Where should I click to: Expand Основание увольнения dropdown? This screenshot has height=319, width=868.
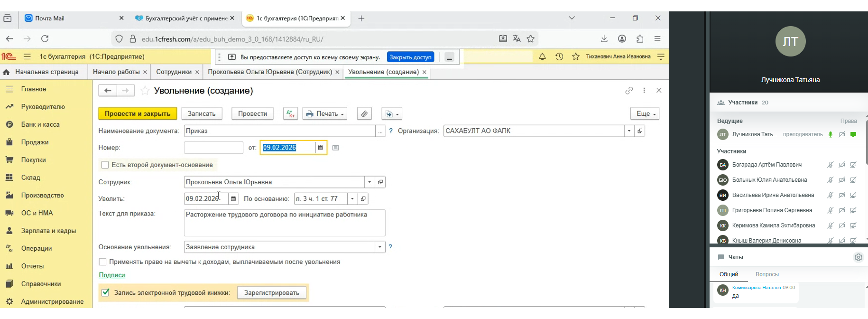click(x=379, y=247)
